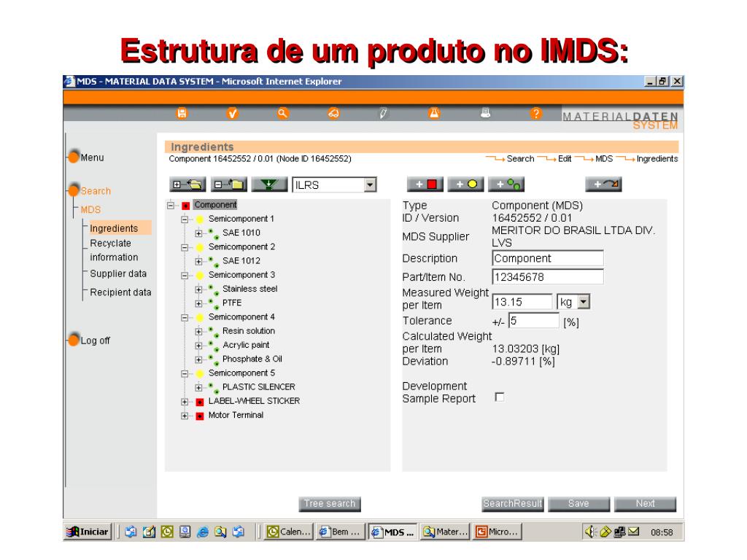This screenshot has width=747, height=560.
Task: Add a material with green dots button
Action: 507,184
